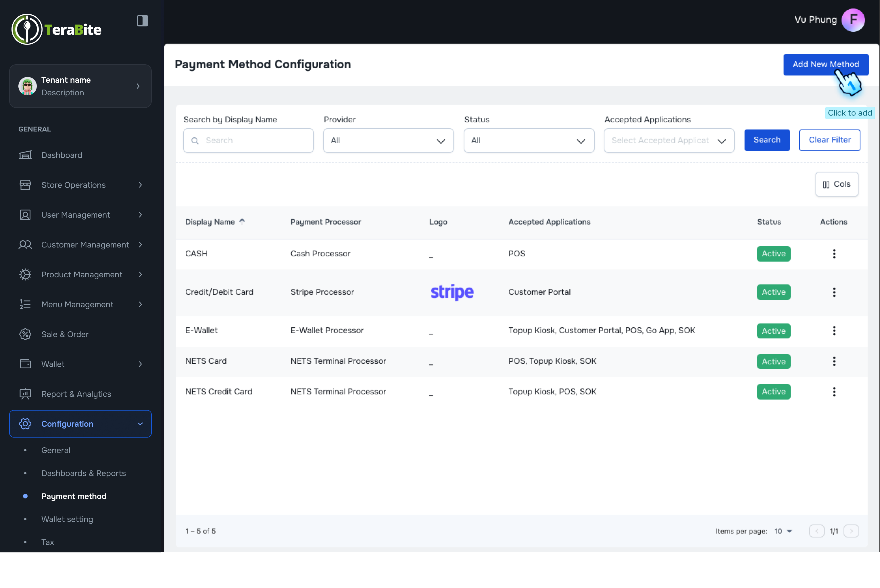
Task: Open the Wallet setting submenu item
Action: click(67, 519)
